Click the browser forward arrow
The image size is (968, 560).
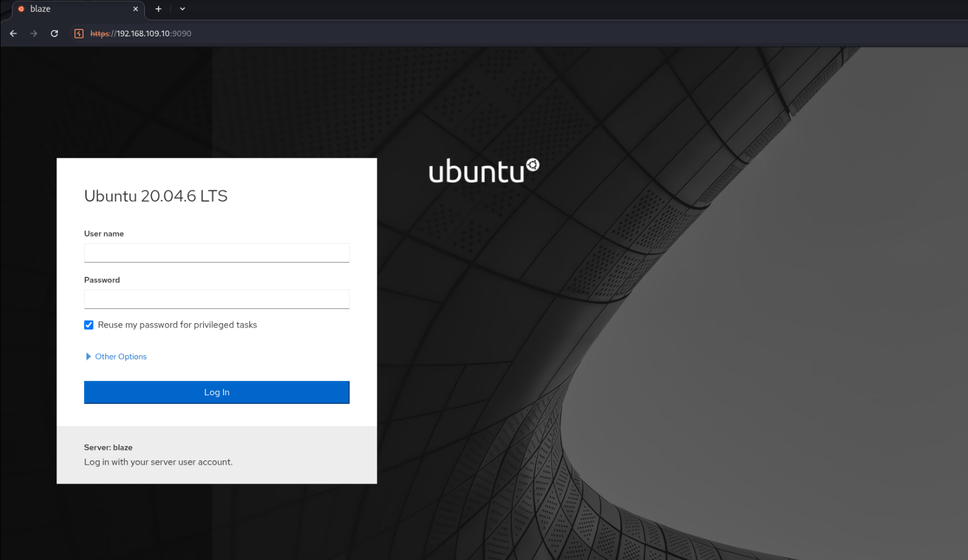[x=34, y=34]
